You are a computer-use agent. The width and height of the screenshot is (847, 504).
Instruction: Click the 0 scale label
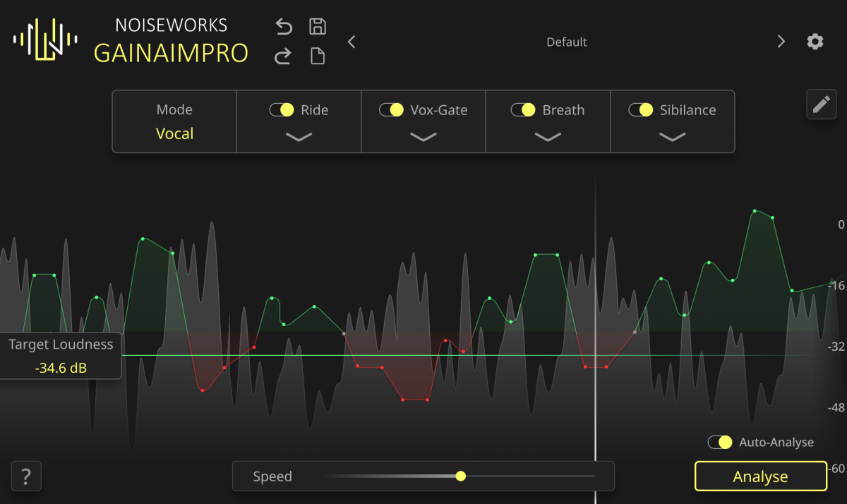point(841,224)
